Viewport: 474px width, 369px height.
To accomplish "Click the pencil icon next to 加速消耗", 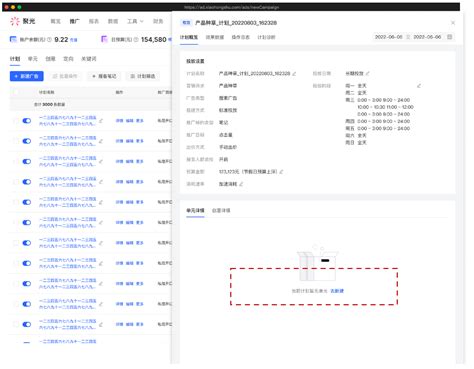I will [241, 184].
